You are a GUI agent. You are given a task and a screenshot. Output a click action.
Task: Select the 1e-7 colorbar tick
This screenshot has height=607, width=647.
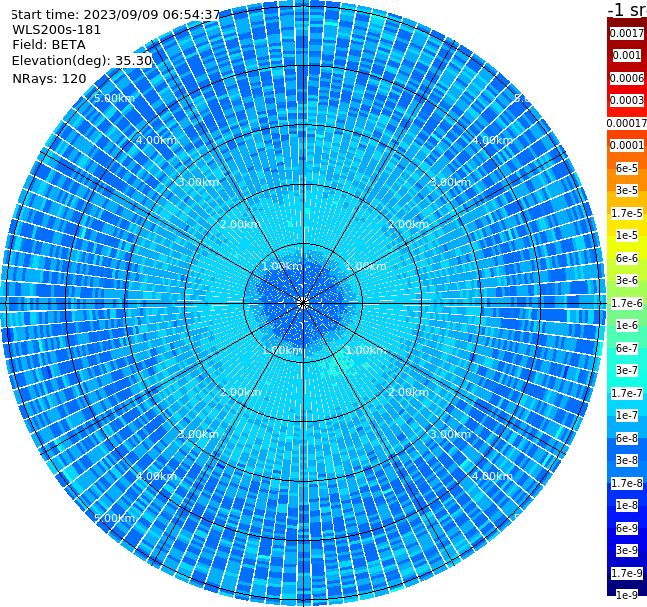pos(627,415)
